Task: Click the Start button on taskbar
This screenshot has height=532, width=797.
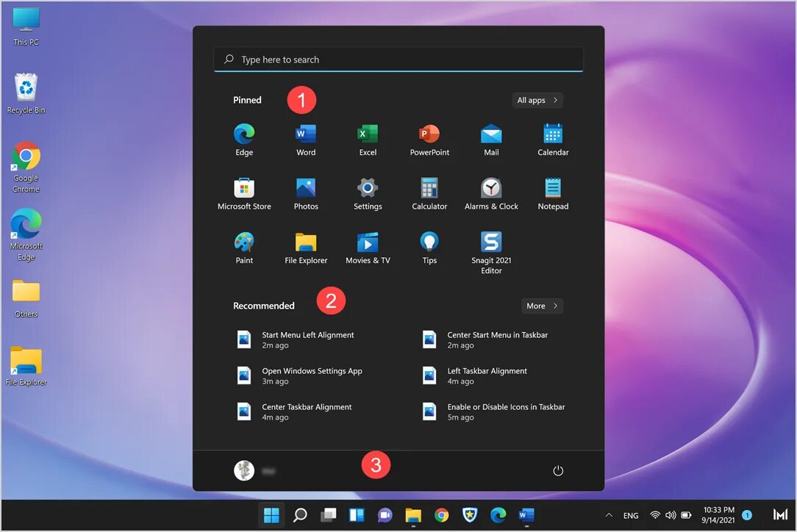Action: [271, 515]
